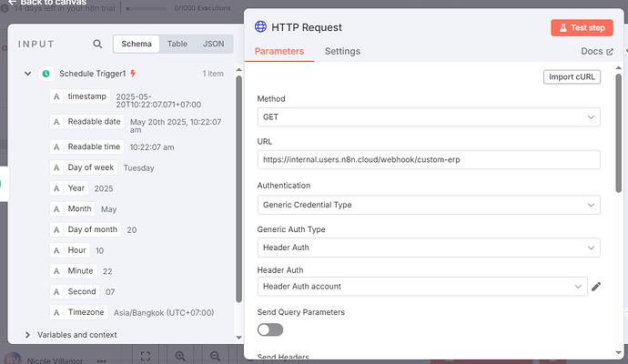Click the search icon in Input panel
The height and width of the screenshot is (364, 628).
pyautogui.click(x=97, y=44)
